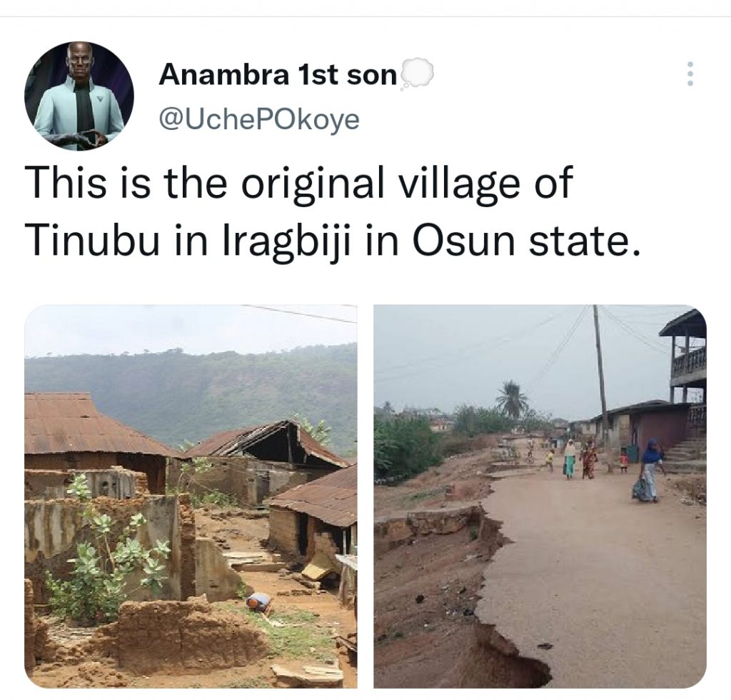Viewport: 731px width, 700px height.
Task: Open the Anambra 1st son display name
Action: pos(278,74)
